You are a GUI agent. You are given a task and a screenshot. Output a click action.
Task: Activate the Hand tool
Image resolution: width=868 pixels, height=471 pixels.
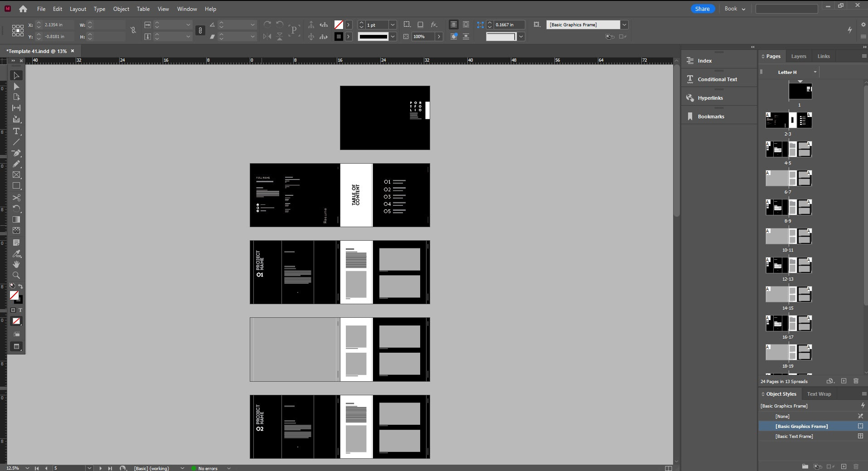point(16,264)
